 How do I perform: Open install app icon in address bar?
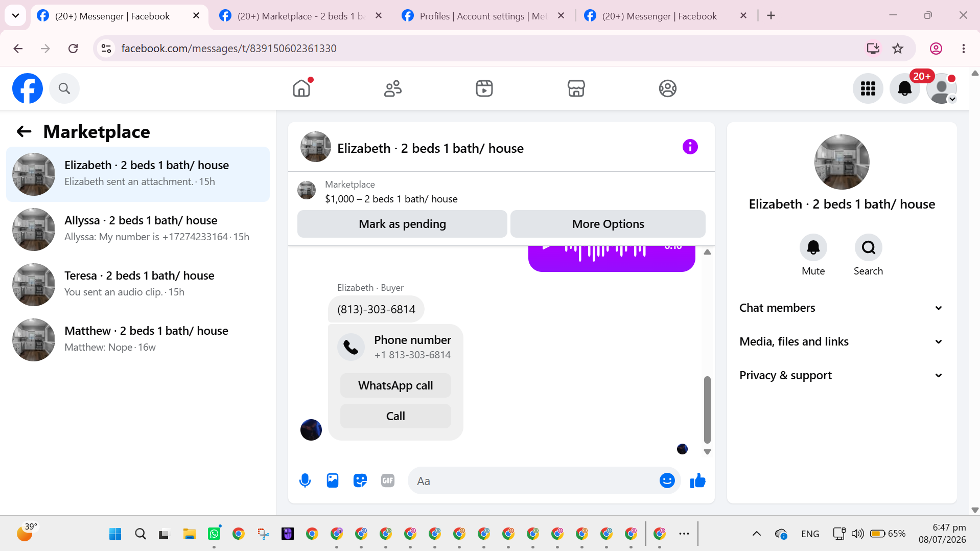pyautogui.click(x=873, y=49)
